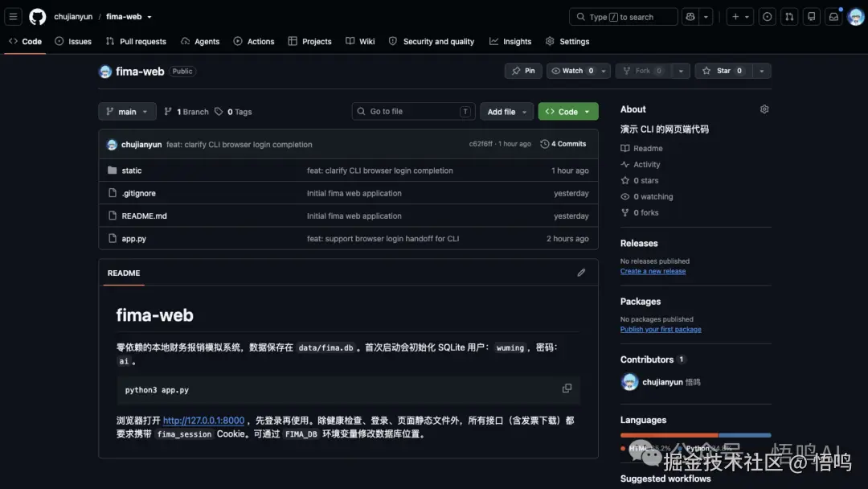Open the Add file dropdown
This screenshot has width=868, height=489.
506,111
